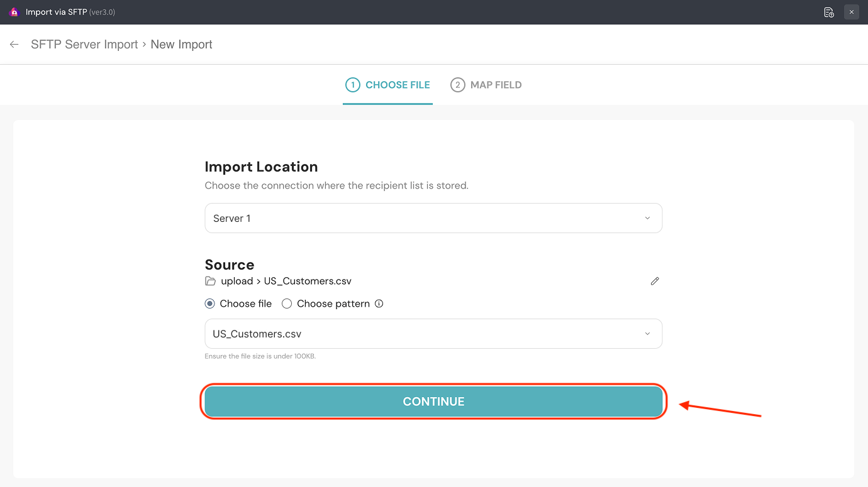868x487 pixels.
Task: Select the Choose pattern radio button
Action: 287,304
